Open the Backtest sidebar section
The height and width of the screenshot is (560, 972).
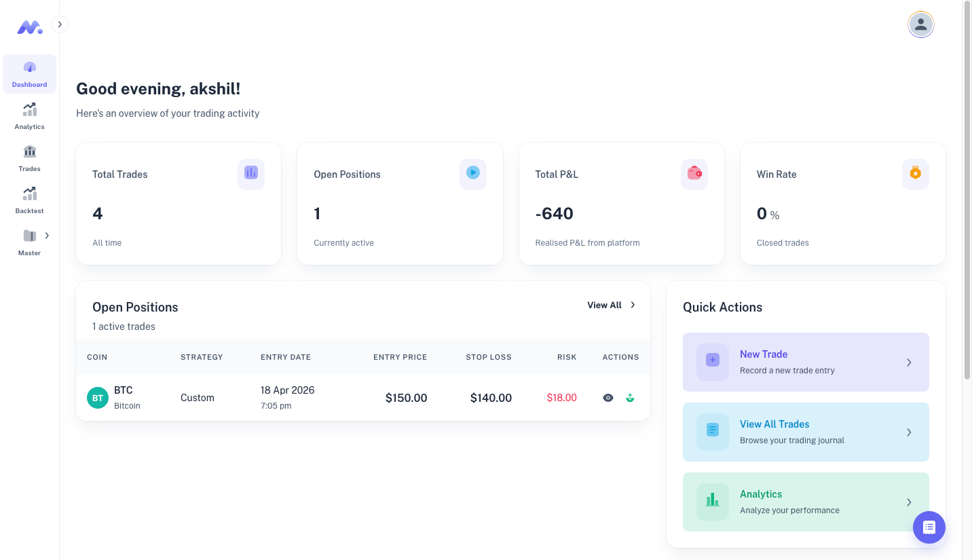click(x=29, y=200)
